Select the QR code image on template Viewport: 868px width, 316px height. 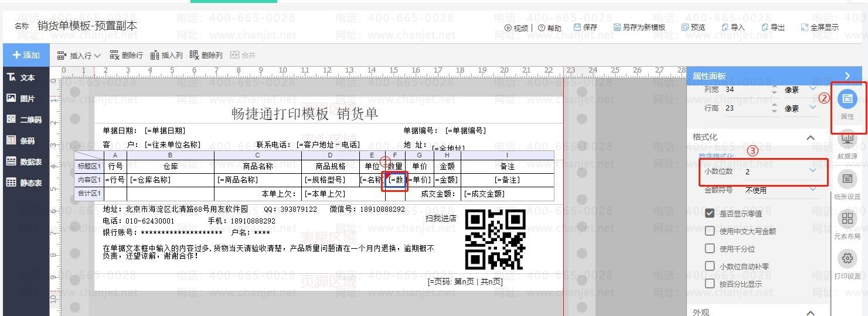pyautogui.click(x=495, y=239)
